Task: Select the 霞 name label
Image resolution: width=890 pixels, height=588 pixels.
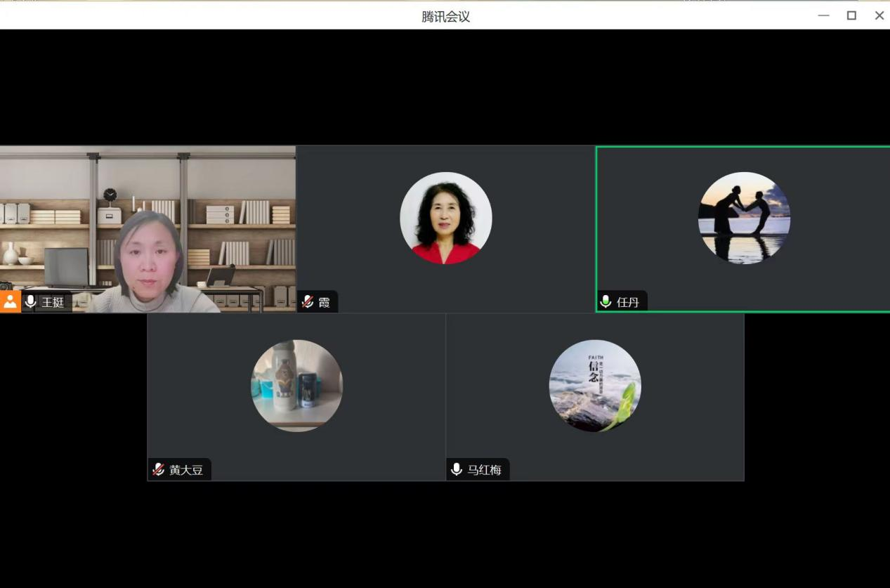Action: pyautogui.click(x=325, y=302)
